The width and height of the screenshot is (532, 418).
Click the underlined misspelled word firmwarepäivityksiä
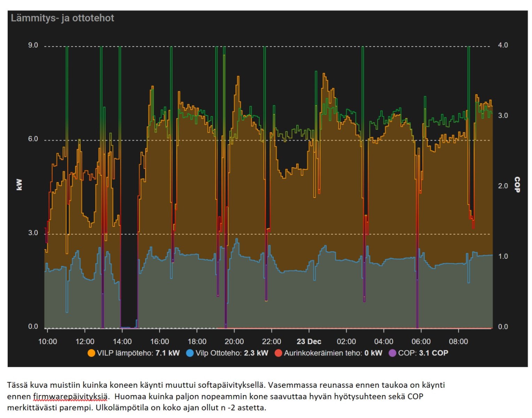[x=70, y=396]
